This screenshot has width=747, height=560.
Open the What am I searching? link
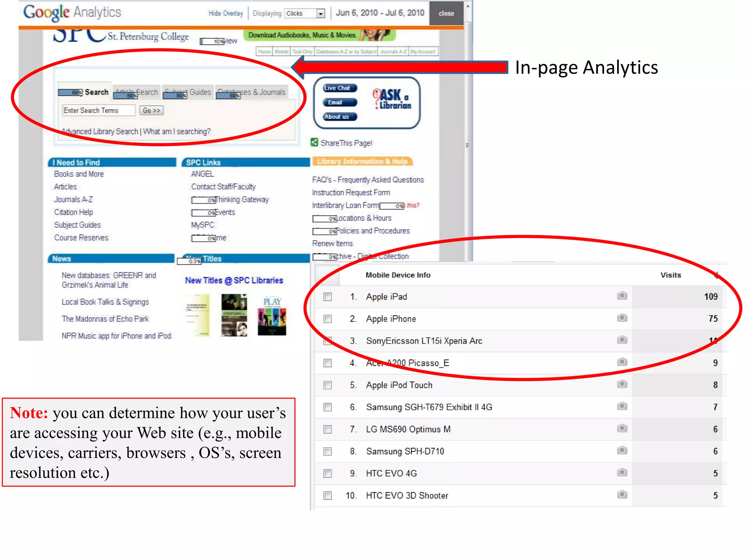pos(177,132)
